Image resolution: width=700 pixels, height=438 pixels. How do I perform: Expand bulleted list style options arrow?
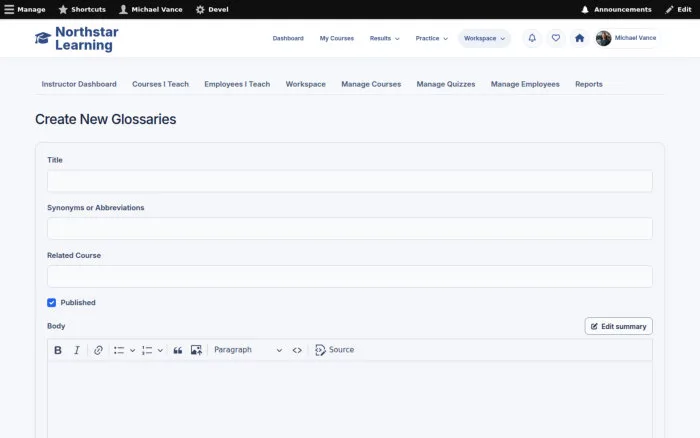133,350
